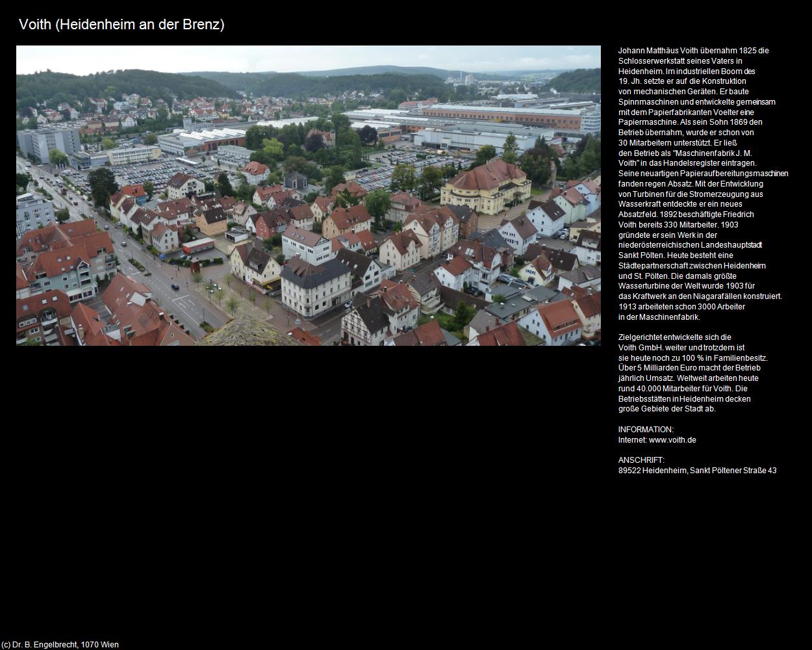Click the INFORMATION: heading
Screen dimensions: 812x650
point(646,430)
